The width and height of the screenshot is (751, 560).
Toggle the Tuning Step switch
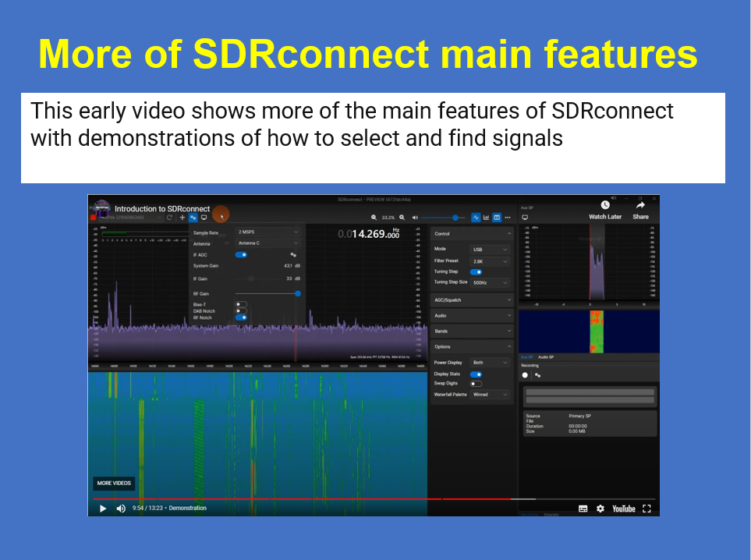click(476, 271)
